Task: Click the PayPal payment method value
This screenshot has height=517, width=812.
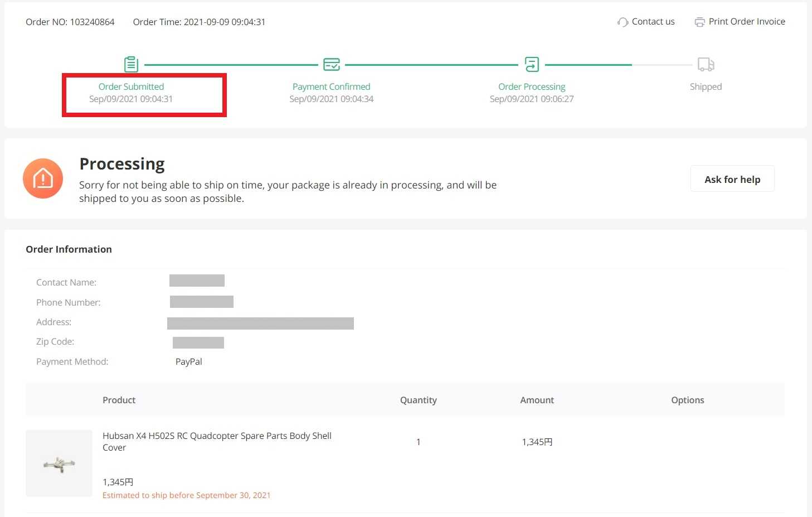Action: 189,362
